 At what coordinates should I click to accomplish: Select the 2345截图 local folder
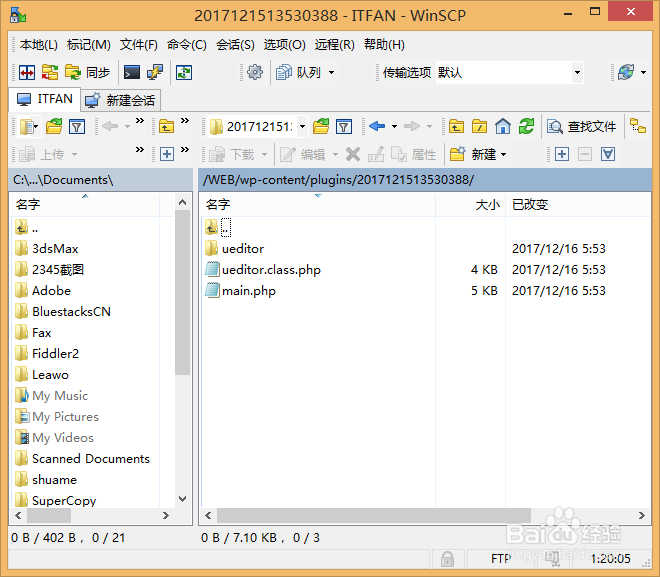[58, 270]
